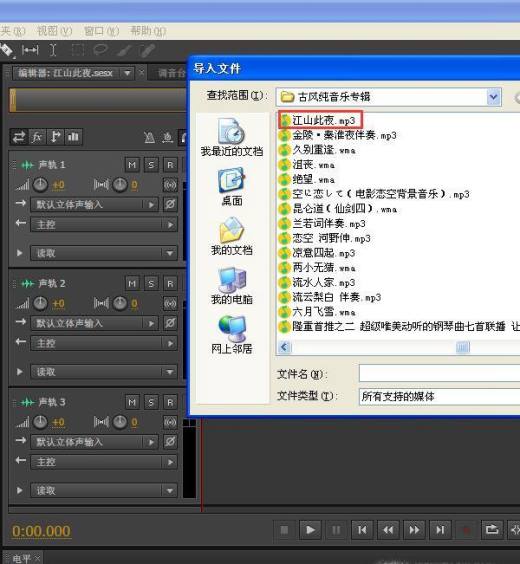Click the Pause transport button
Viewport: 520px width, 564px height.
pos(336,530)
